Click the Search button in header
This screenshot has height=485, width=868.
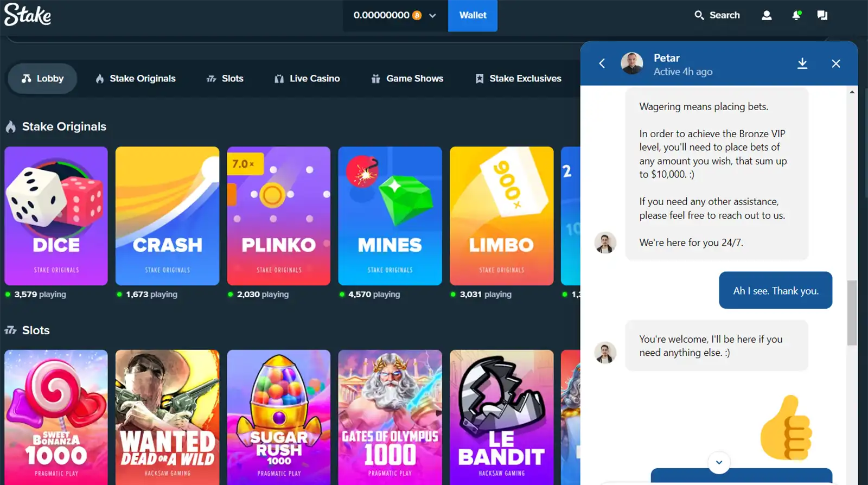tap(717, 15)
